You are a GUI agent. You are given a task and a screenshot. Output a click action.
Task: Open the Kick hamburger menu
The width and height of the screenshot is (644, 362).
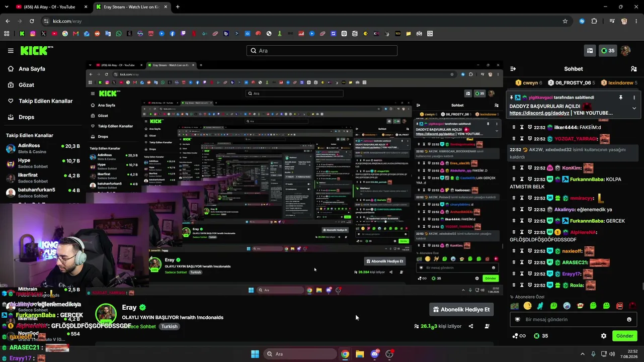click(x=11, y=51)
